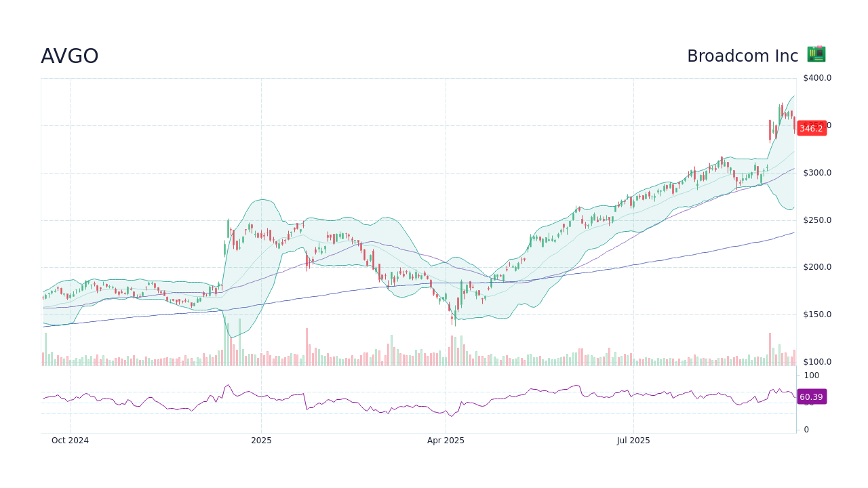Click the RSI scale 100 label
868x488 pixels.
coord(812,375)
